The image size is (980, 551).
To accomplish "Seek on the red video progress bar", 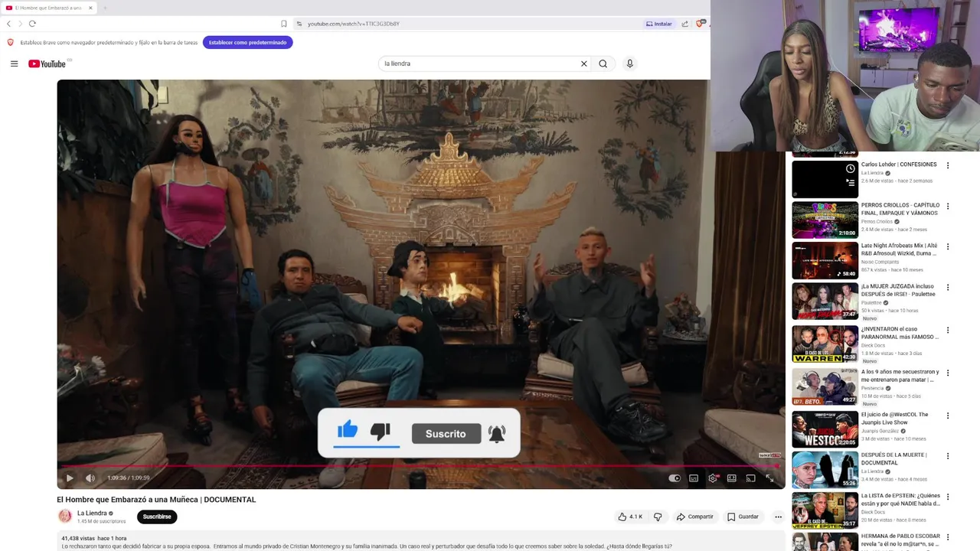I will pos(420,465).
